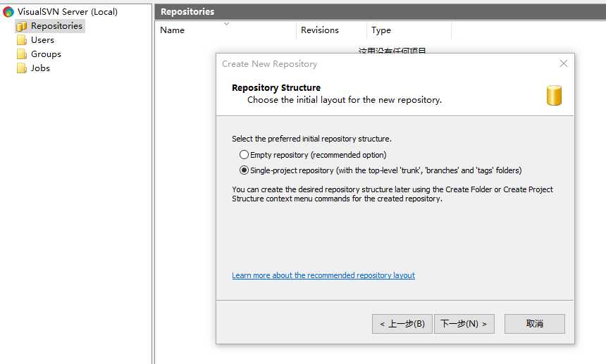Open the Repositories tree node
This screenshot has height=364, width=606.
(56, 26)
